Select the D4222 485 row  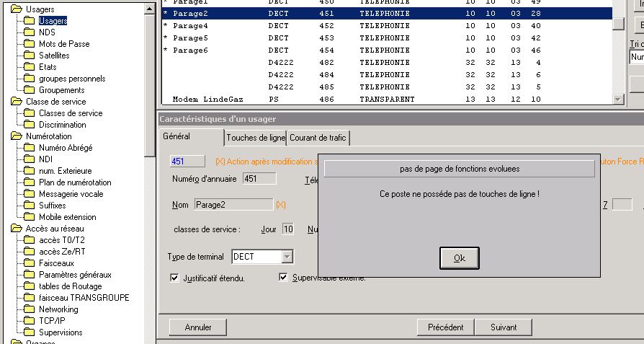click(x=387, y=87)
